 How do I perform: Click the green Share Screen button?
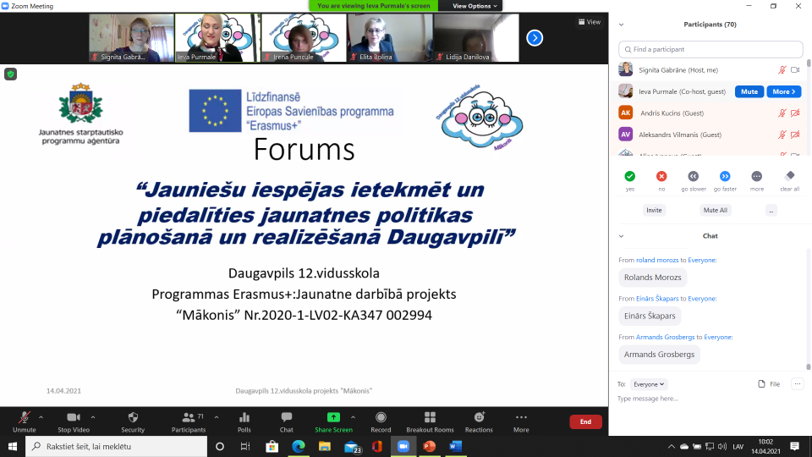click(x=334, y=422)
